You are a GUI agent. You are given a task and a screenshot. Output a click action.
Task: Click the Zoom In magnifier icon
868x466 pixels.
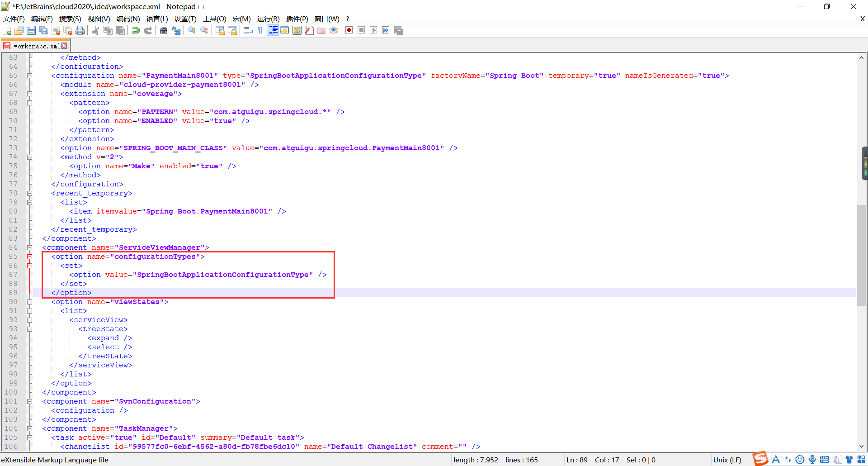pyautogui.click(x=192, y=30)
